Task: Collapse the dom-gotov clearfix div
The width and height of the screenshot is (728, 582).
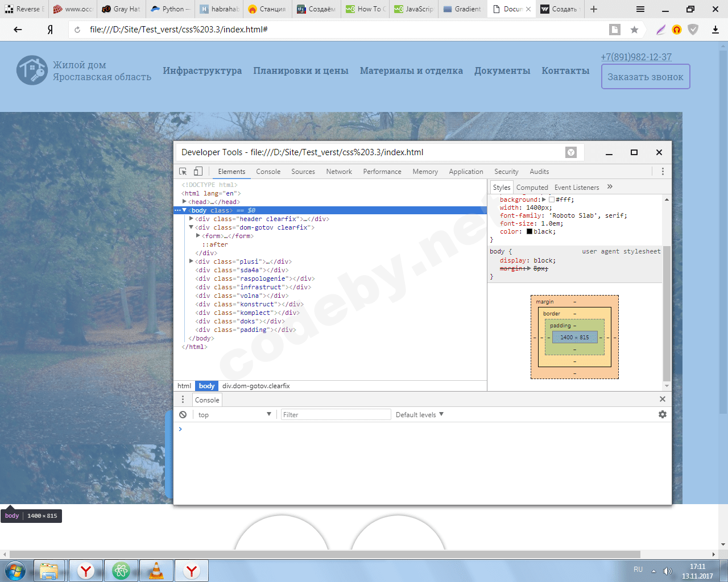Action: [191, 227]
